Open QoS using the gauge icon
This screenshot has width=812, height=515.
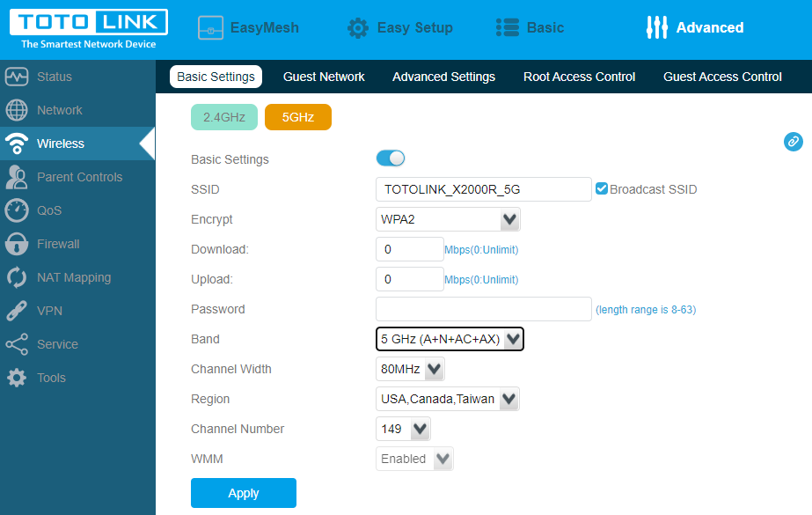(x=17, y=210)
